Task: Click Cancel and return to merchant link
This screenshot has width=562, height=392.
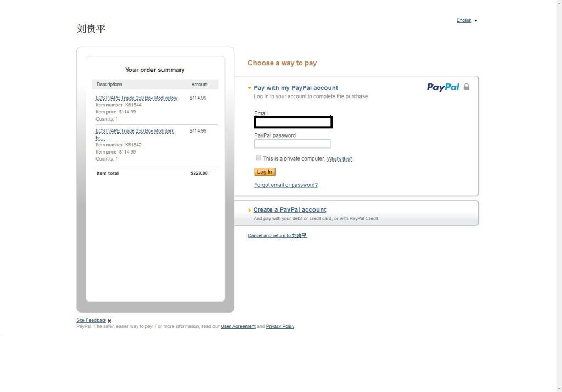Action: [x=277, y=236]
